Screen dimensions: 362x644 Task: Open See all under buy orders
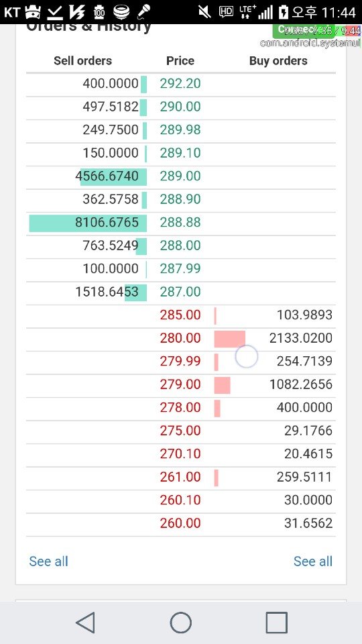(313, 561)
